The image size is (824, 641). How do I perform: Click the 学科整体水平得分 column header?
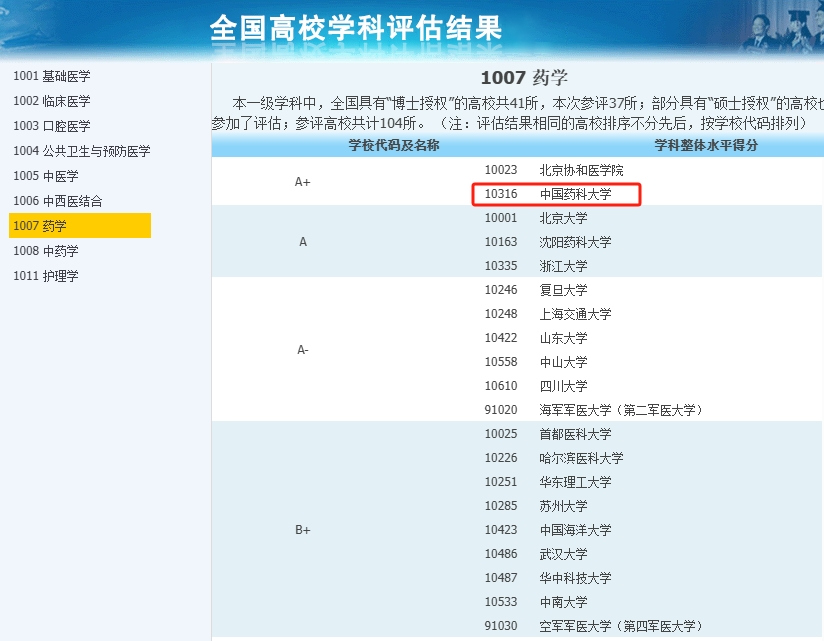click(x=706, y=146)
